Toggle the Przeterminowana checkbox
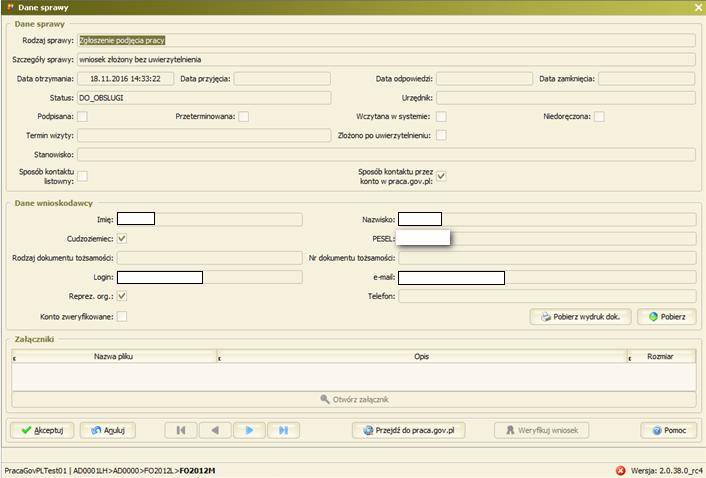Viewport: 706px width, 478px height. pyautogui.click(x=244, y=117)
